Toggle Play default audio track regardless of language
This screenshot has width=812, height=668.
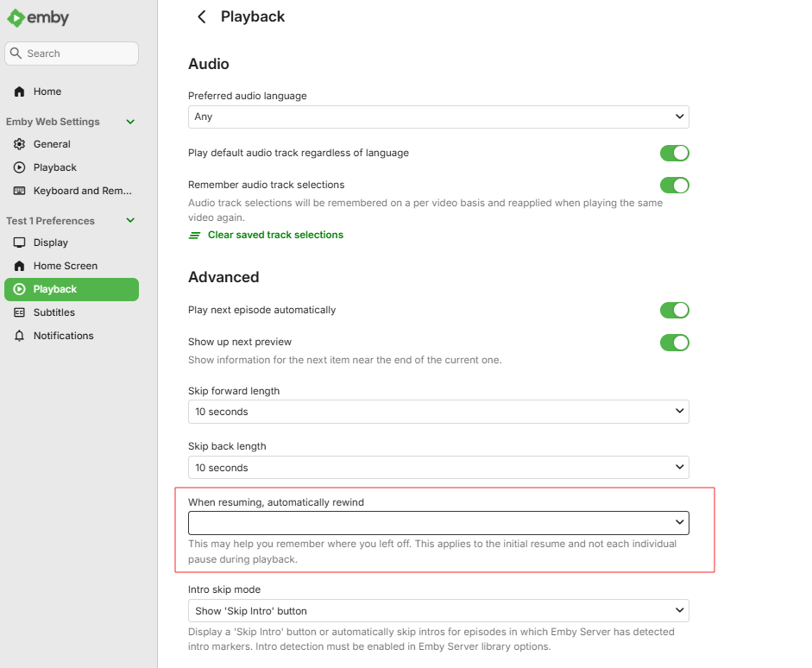(674, 154)
